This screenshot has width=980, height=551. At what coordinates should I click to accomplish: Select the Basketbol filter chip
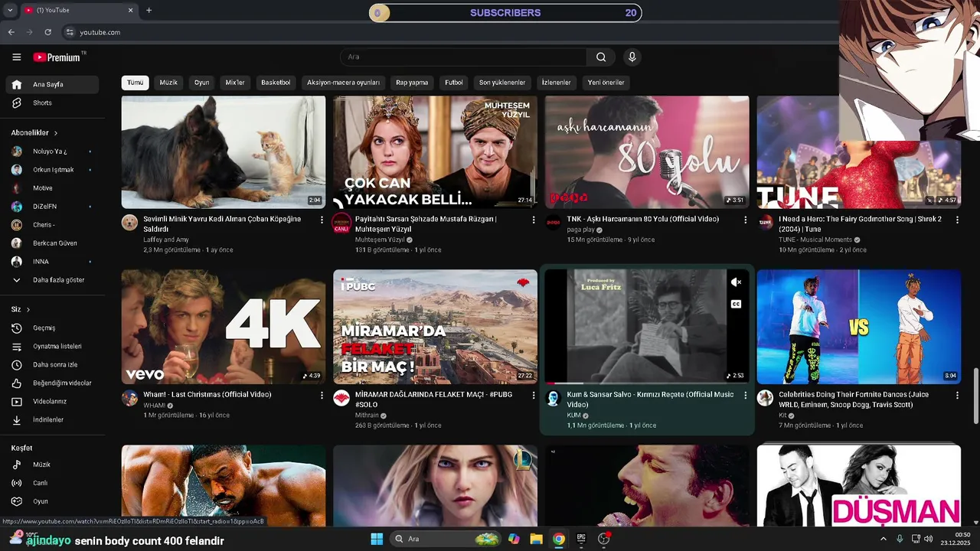[x=276, y=83]
